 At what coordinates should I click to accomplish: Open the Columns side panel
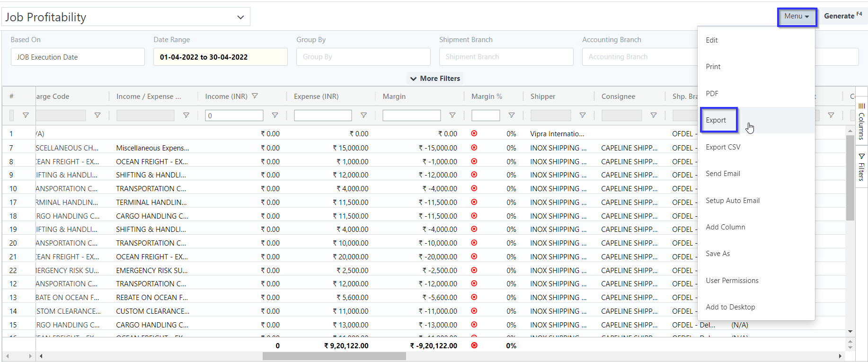861,122
